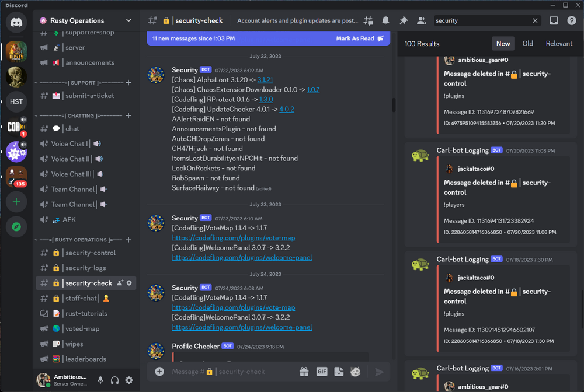Toggle deafen with the headphones icon
Screen dimensions: 584x392
pos(114,380)
